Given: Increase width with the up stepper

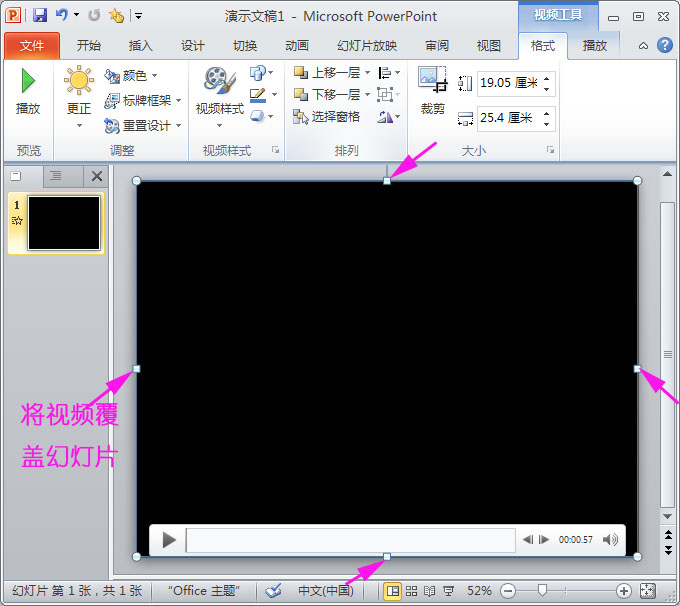Looking at the screenshot, I should (x=547, y=113).
